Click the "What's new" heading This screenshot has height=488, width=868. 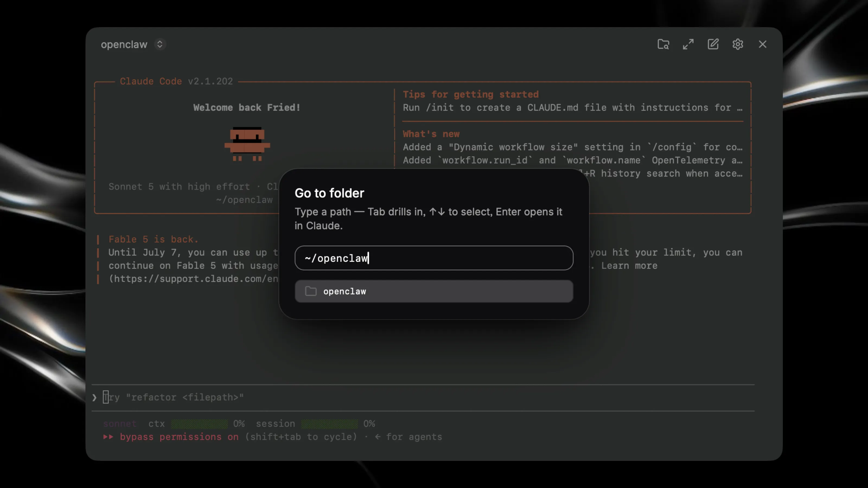tap(431, 134)
